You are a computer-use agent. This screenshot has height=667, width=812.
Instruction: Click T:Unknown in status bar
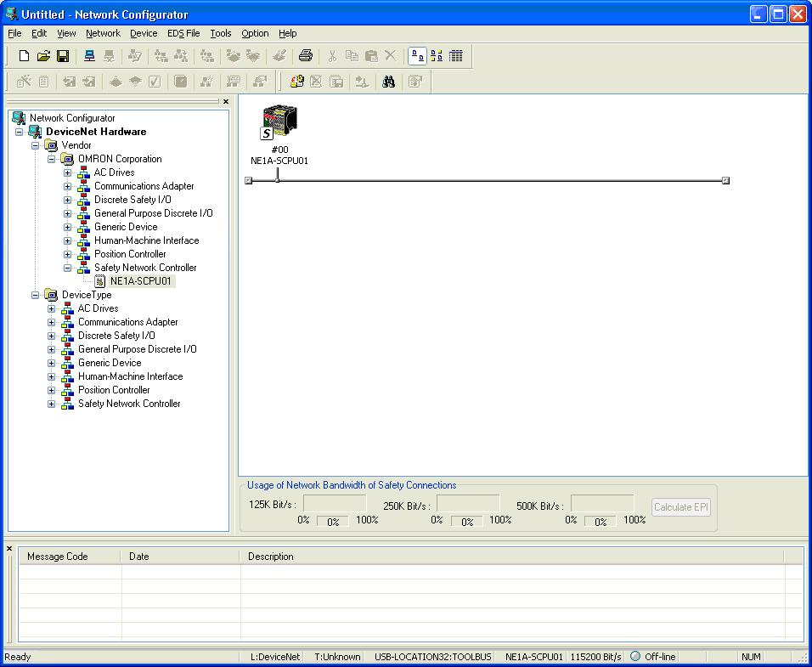[338, 657]
